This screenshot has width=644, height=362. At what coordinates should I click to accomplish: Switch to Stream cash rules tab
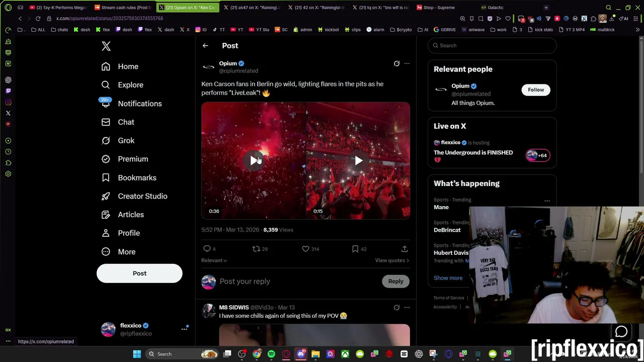coord(122,8)
